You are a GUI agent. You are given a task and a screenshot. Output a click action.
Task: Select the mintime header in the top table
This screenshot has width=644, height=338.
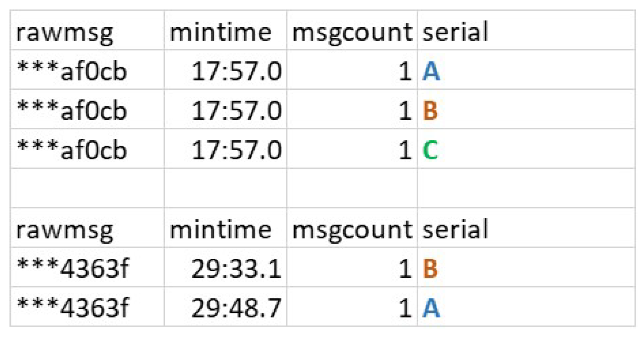point(221,32)
